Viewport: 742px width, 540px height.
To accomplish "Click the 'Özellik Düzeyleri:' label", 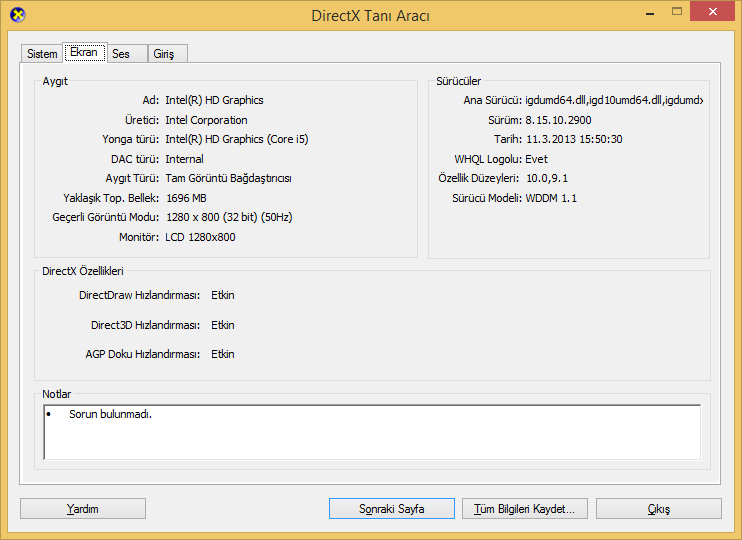I will tap(478, 178).
